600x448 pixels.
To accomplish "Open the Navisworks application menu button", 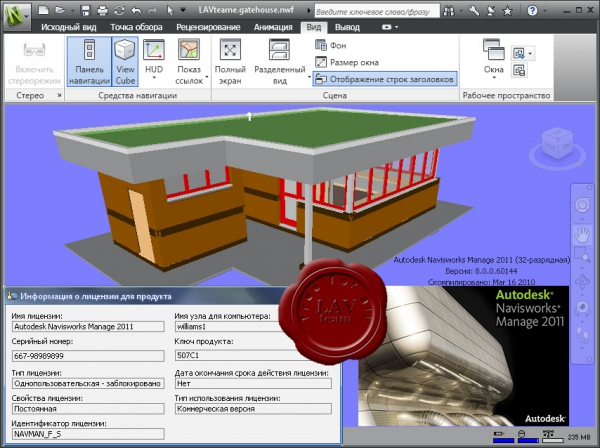I will [17, 17].
